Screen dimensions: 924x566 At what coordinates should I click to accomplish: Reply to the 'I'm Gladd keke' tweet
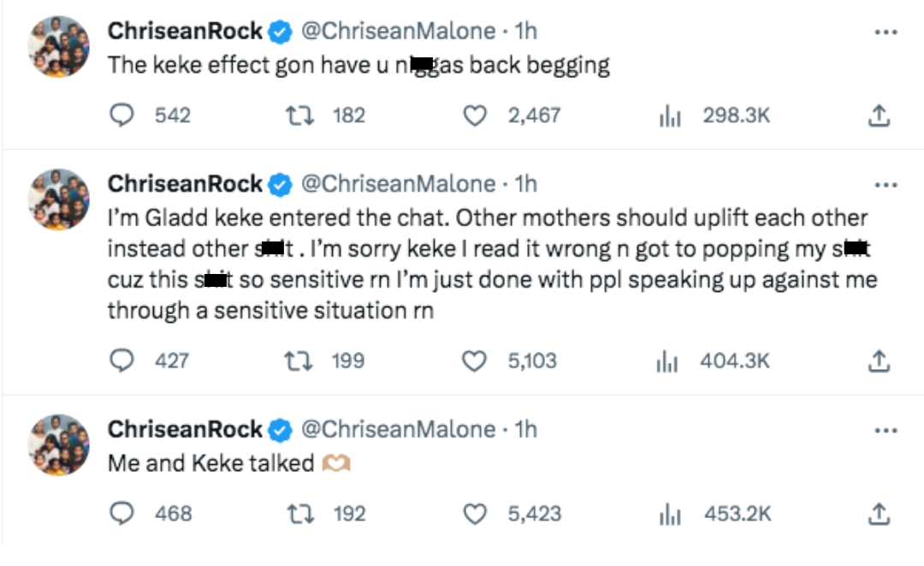[125, 361]
